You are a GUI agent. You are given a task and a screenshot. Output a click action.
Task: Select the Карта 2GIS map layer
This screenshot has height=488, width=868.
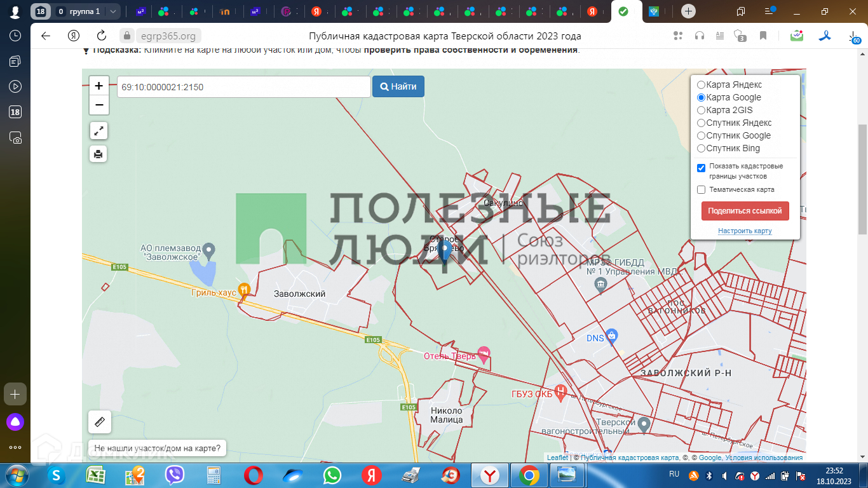(x=702, y=110)
